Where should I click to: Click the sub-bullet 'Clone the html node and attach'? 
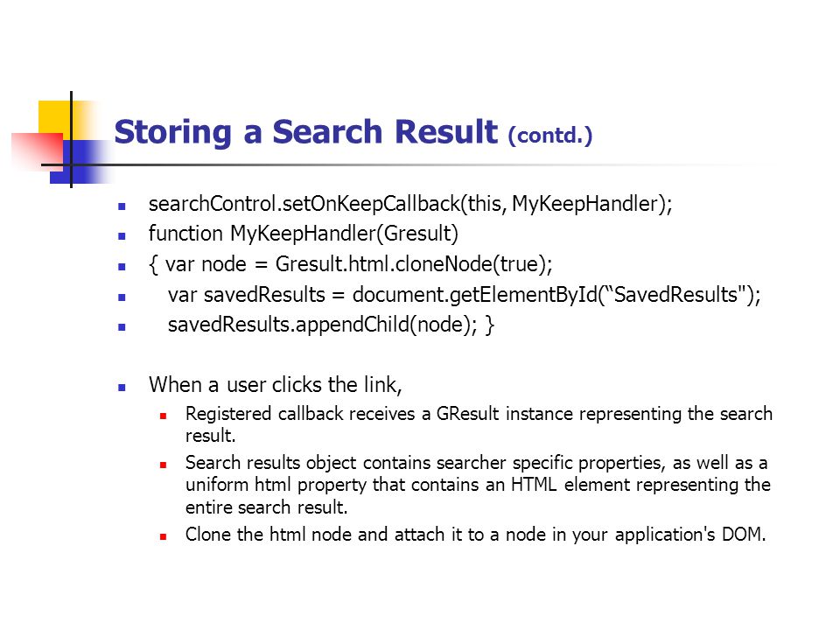click(476, 535)
